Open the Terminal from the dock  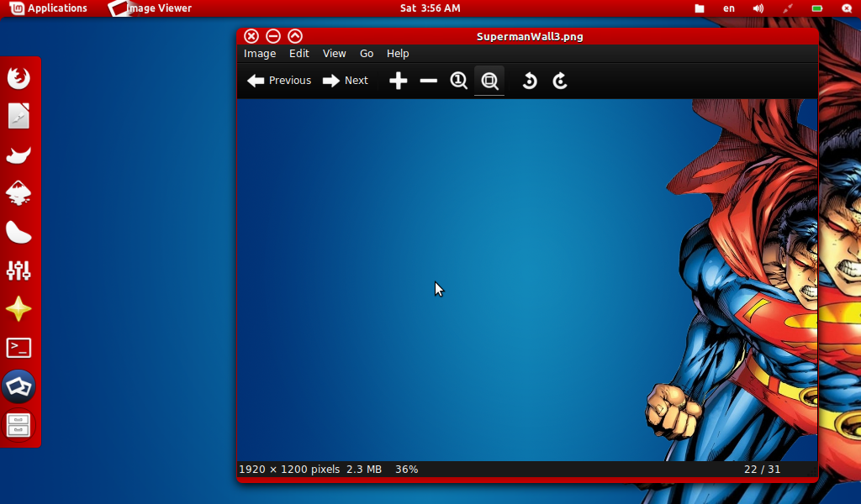click(x=18, y=348)
